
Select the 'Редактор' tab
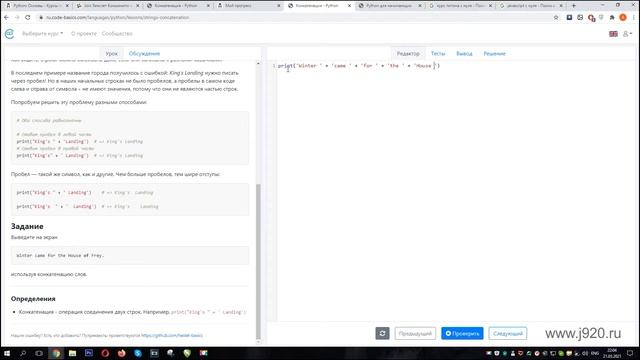(x=408, y=53)
